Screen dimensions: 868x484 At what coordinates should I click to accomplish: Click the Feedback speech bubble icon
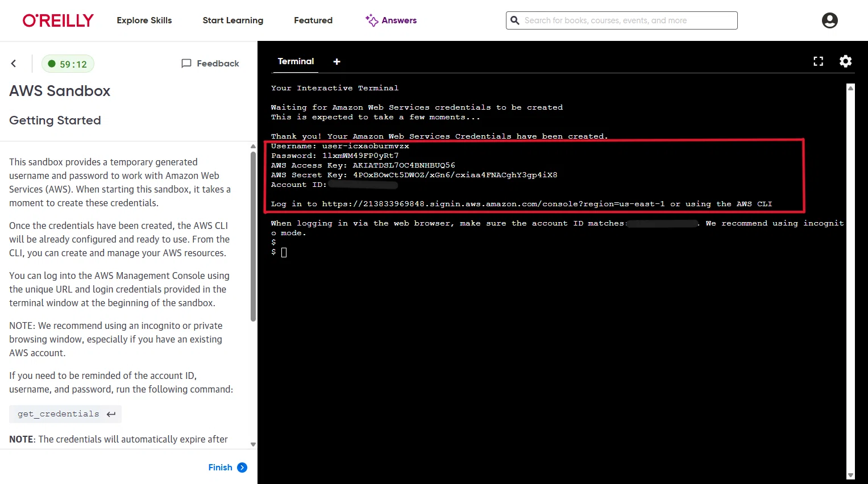[186, 64]
